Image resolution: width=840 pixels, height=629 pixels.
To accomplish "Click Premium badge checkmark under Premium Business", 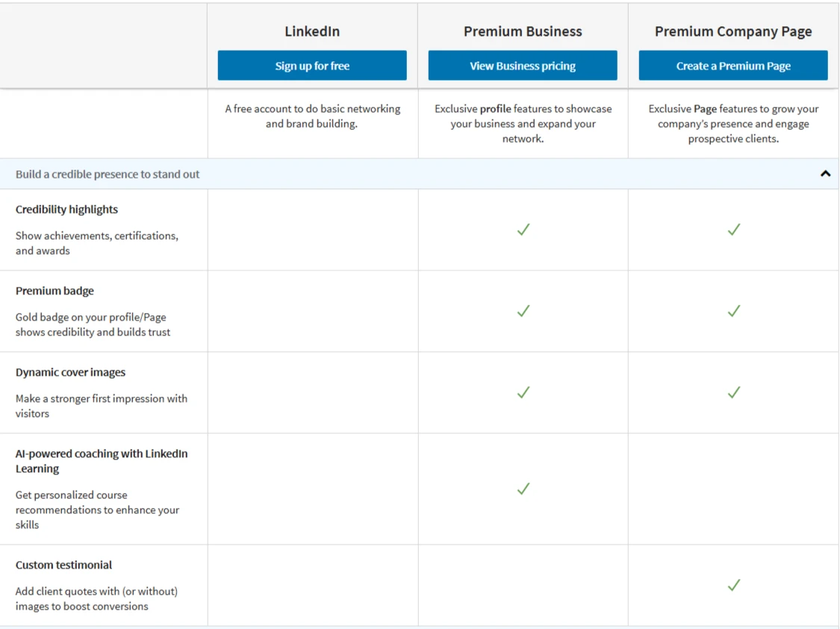I will pyautogui.click(x=523, y=311).
